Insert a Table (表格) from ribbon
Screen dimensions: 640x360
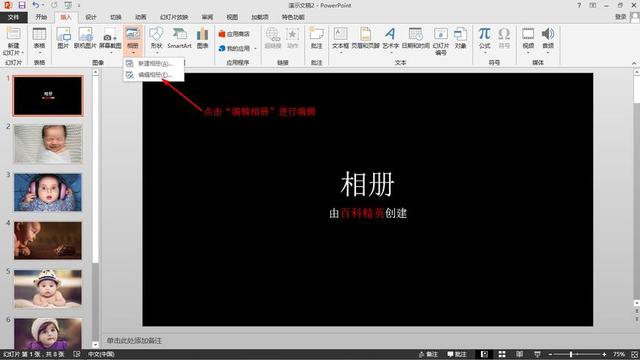click(39, 40)
